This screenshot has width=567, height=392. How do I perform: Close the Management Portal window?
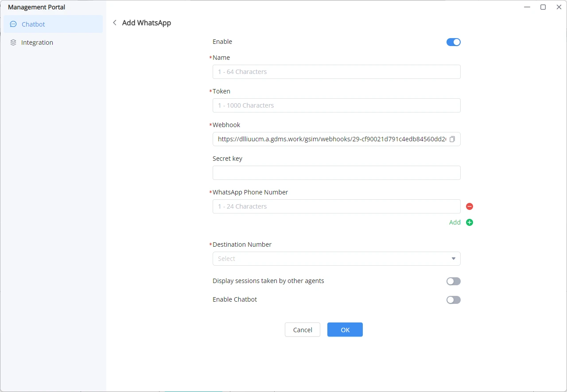pos(559,7)
